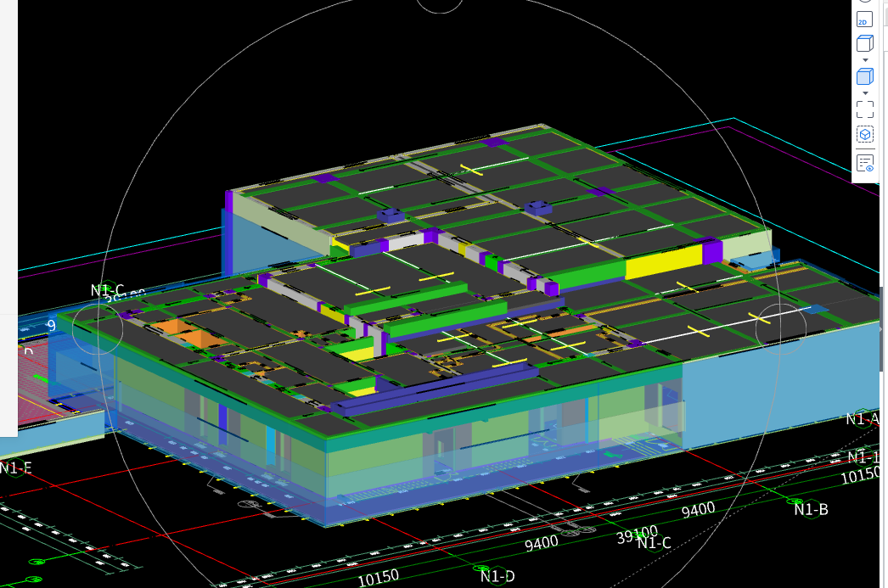Activate the dashed-box cube local 3D icon
Screen dimensions: 888x588
(865, 135)
